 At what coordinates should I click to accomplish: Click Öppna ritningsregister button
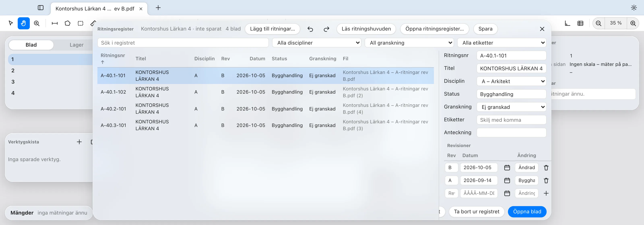coord(434,29)
